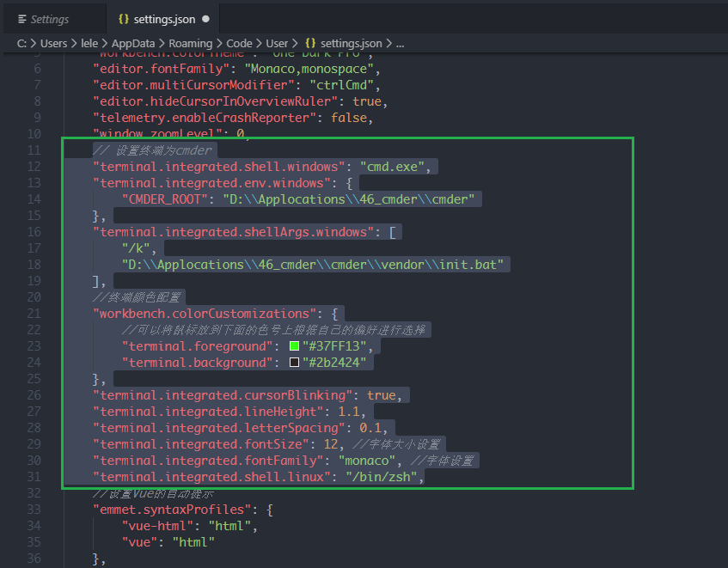Expand the Users breadcrumb folder
Image resolution: width=728 pixels, height=568 pixels.
(53, 42)
